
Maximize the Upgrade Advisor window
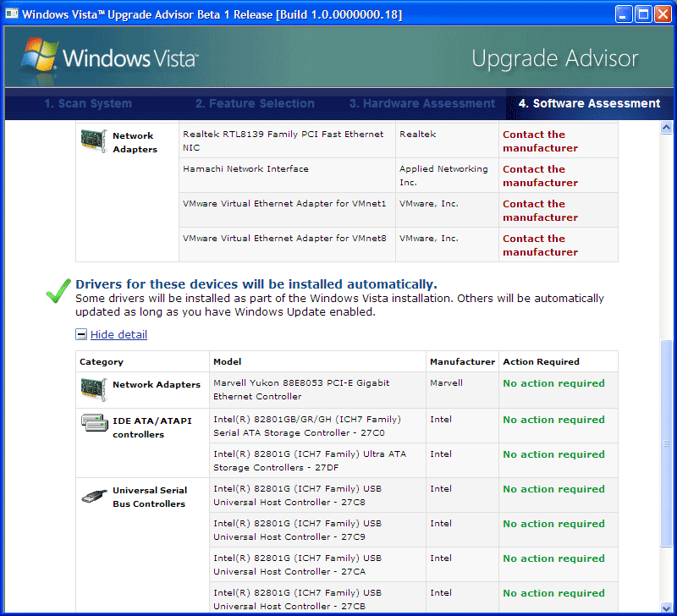coord(643,14)
